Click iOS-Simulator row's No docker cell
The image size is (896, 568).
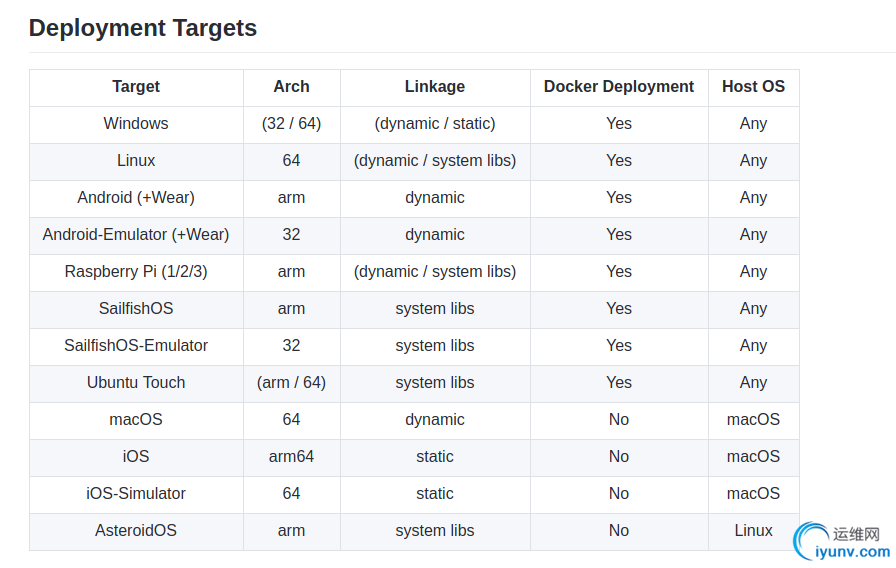(619, 494)
